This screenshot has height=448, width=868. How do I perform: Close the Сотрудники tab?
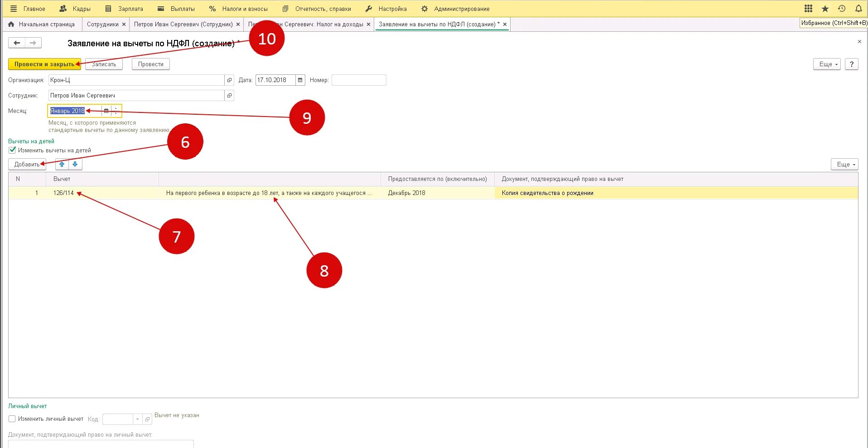[124, 24]
